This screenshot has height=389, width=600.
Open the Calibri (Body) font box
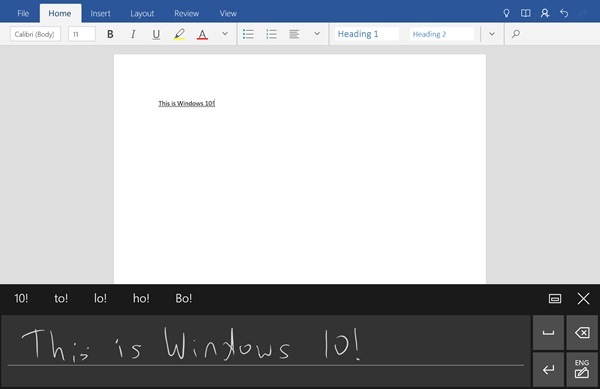tap(35, 34)
